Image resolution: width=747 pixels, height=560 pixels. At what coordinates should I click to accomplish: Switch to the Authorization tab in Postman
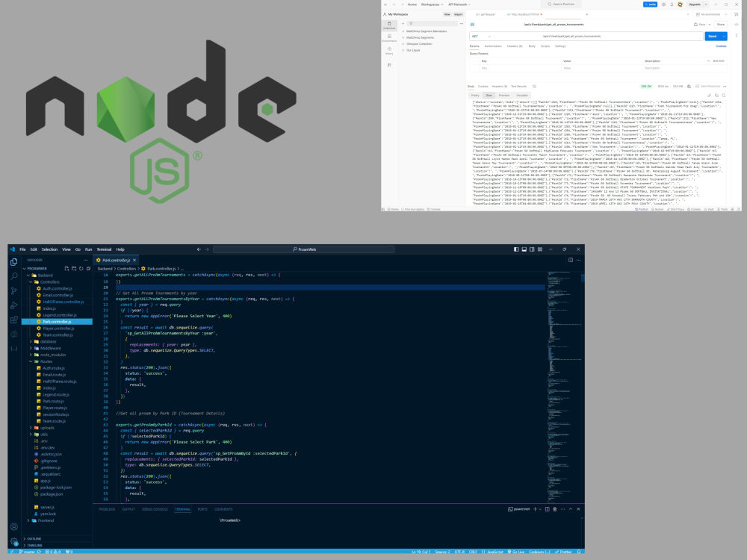point(493,46)
